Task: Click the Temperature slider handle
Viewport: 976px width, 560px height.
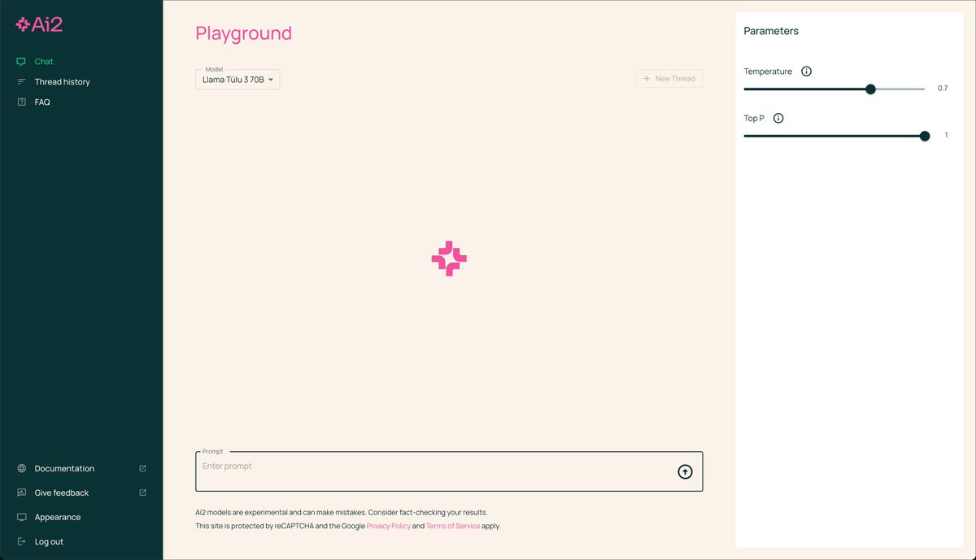Action: tap(870, 89)
